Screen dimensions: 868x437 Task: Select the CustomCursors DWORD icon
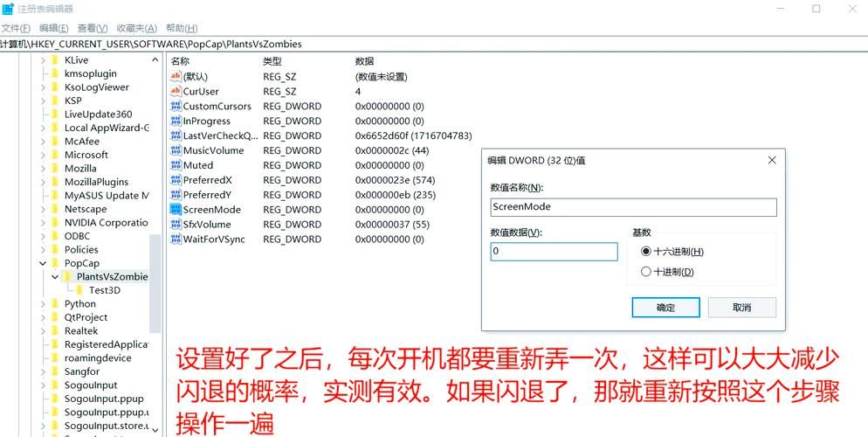coord(176,107)
